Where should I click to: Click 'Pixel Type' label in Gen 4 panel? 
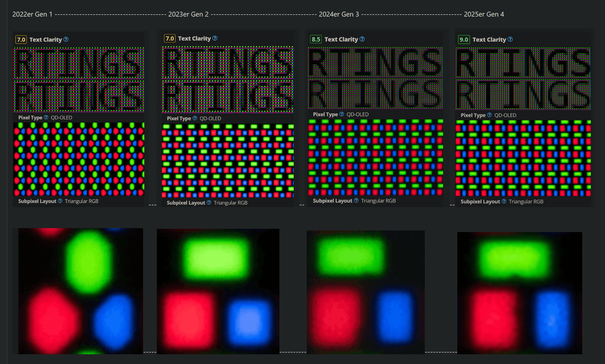click(473, 115)
